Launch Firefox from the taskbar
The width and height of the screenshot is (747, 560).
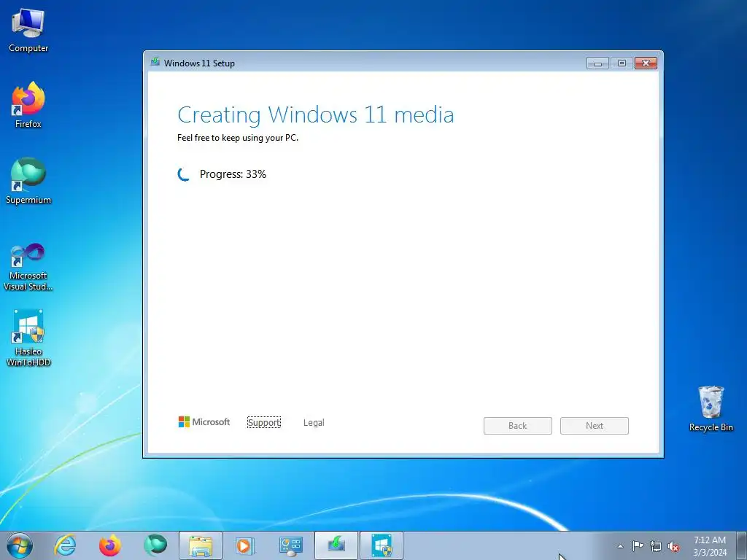point(109,545)
